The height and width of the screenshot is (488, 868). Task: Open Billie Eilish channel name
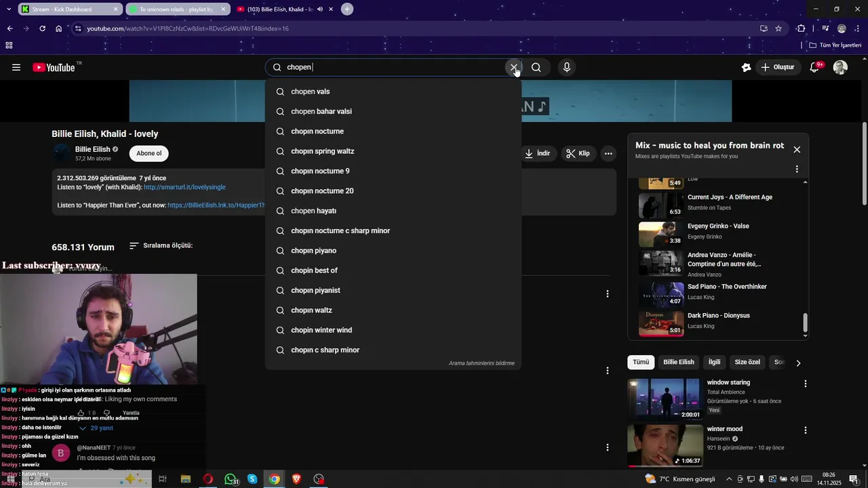click(x=92, y=149)
